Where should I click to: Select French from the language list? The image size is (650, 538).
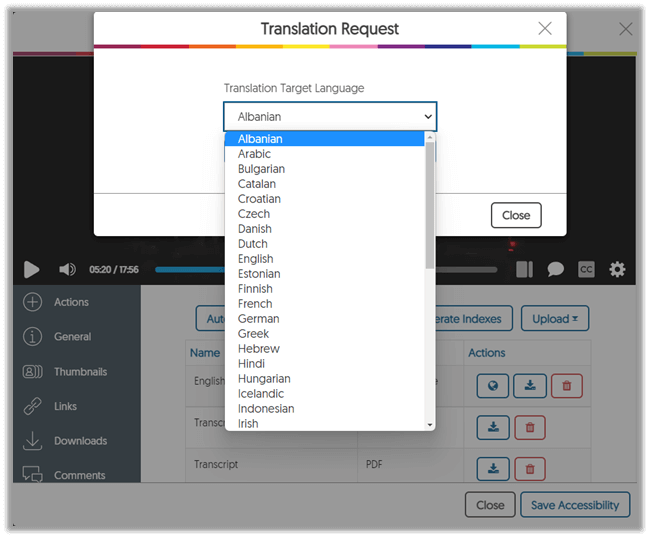point(255,304)
